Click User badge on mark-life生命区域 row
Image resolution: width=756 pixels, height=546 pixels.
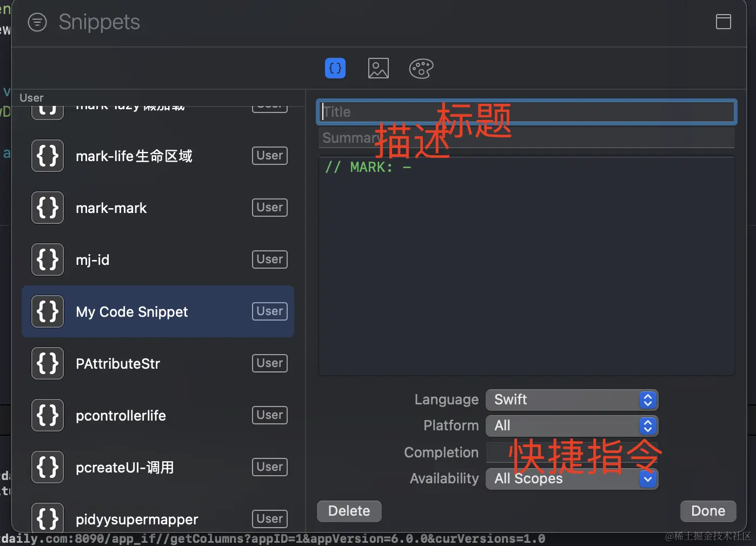(x=270, y=156)
